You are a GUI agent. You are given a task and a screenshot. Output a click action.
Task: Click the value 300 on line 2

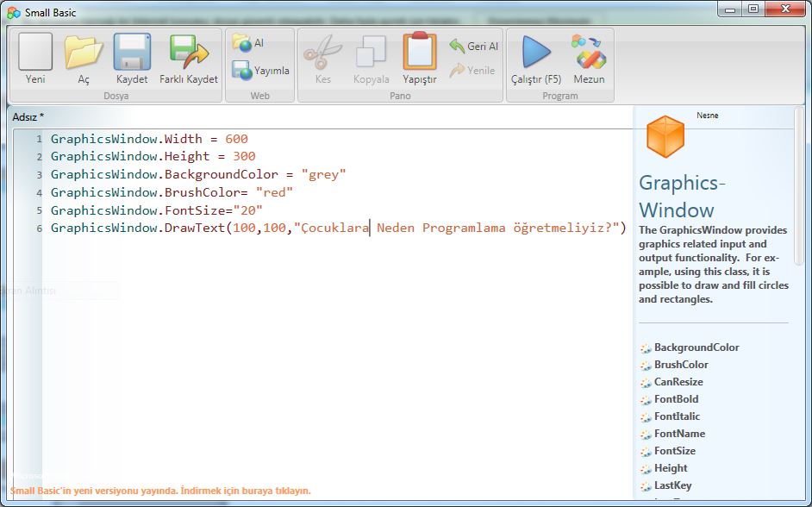[244, 156]
